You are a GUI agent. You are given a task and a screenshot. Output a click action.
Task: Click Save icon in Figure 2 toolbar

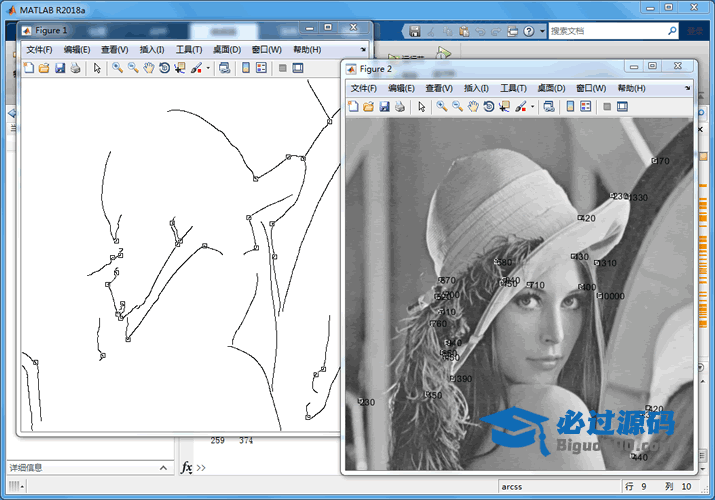pyautogui.click(x=384, y=107)
